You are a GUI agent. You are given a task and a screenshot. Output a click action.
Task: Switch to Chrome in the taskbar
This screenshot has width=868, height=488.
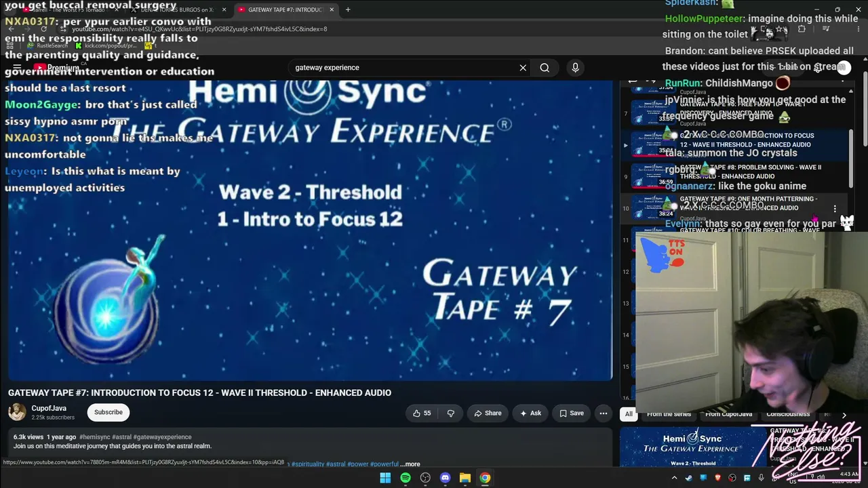(x=485, y=478)
